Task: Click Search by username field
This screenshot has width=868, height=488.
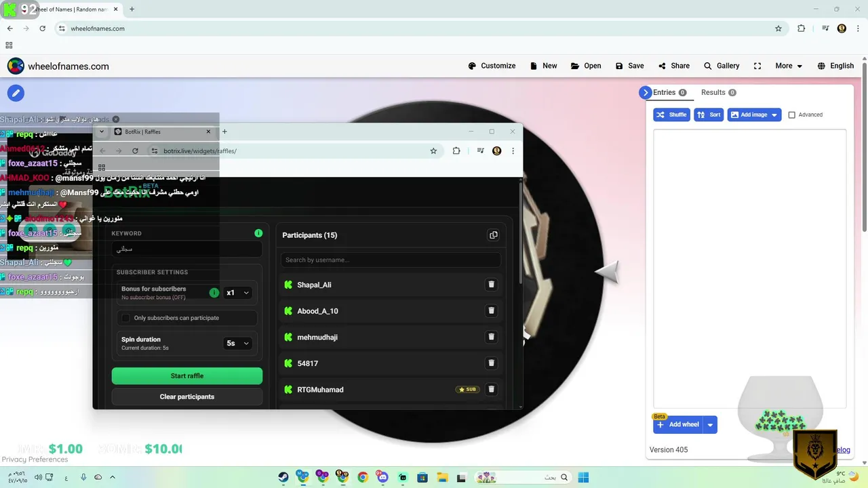Action: tap(391, 260)
